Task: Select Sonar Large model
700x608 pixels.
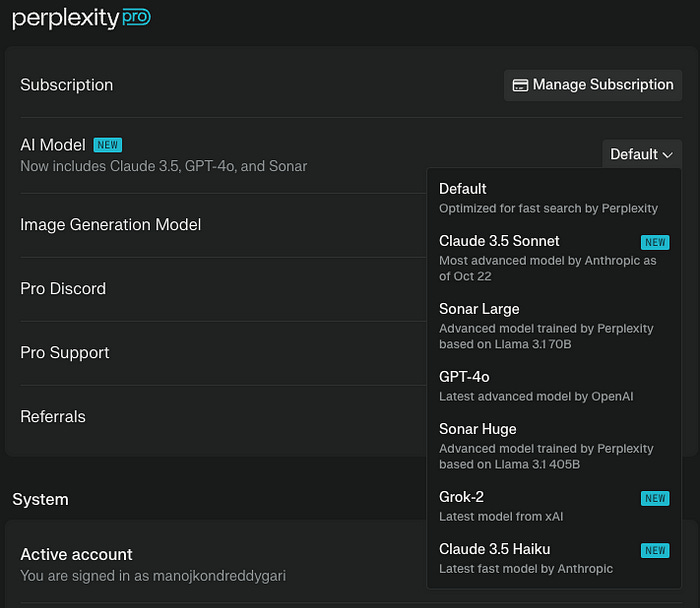Action: tap(554, 326)
